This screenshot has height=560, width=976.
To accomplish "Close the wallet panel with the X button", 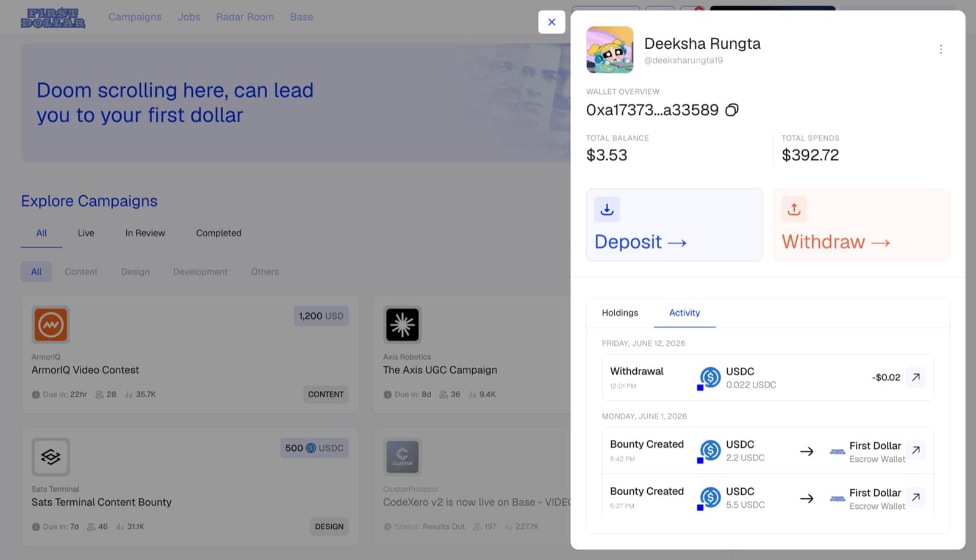I will click(x=551, y=22).
